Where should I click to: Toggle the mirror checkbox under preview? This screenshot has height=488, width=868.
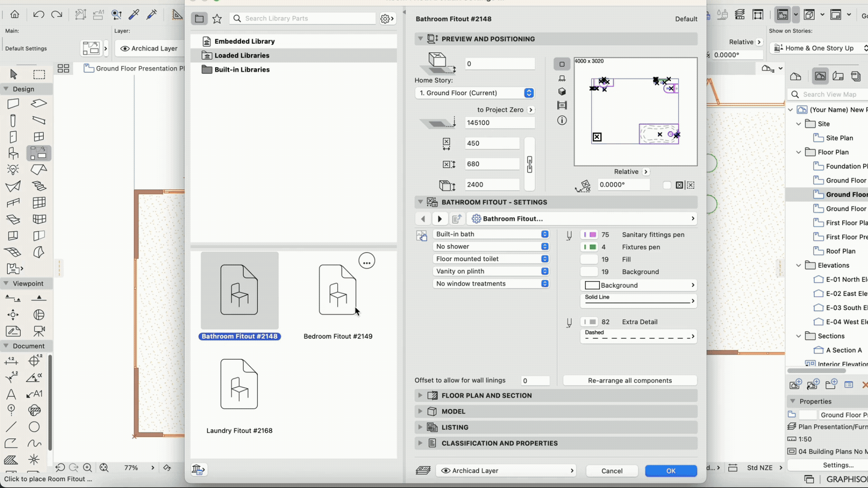pos(667,185)
